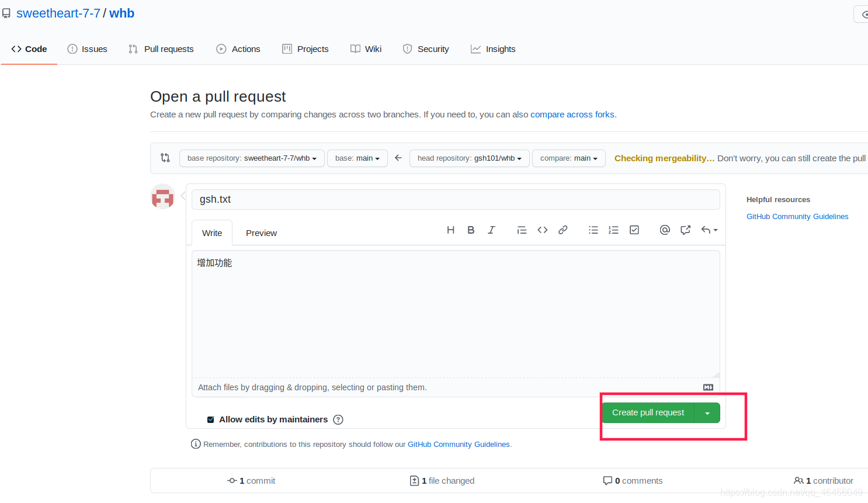Insert a quote block

[x=522, y=230]
